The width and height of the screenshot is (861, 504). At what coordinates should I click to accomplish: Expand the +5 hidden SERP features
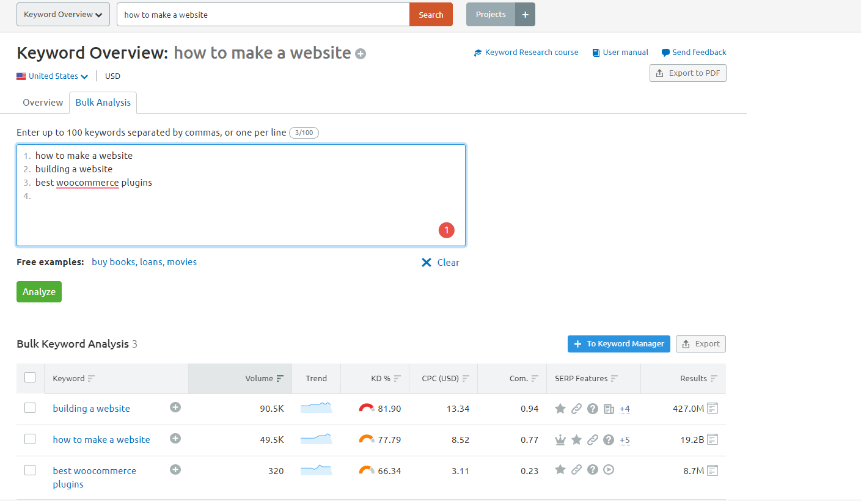coord(625,440)
